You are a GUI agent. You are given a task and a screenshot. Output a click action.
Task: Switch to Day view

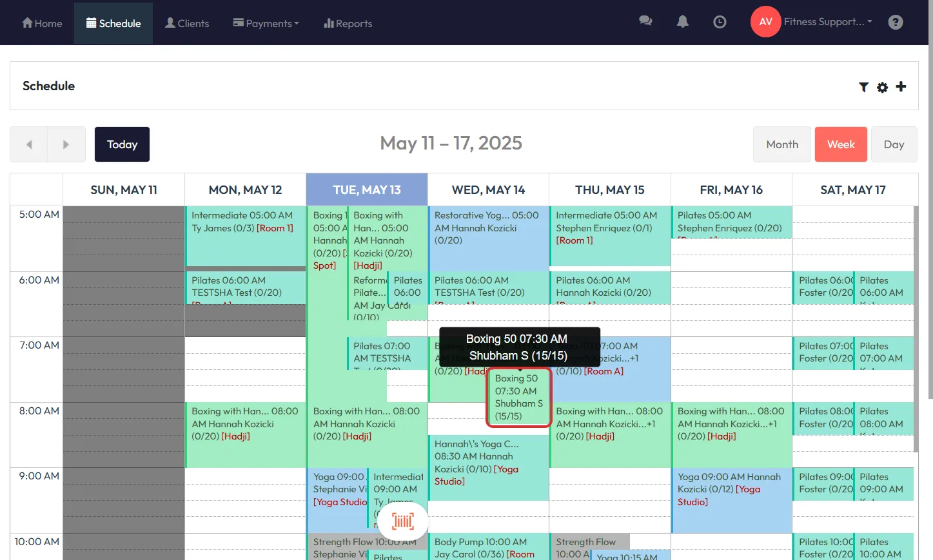tap(893, 144)
